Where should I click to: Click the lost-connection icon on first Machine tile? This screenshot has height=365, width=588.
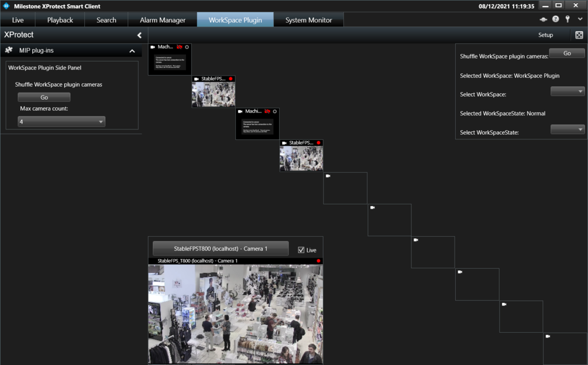coord(180,47)
